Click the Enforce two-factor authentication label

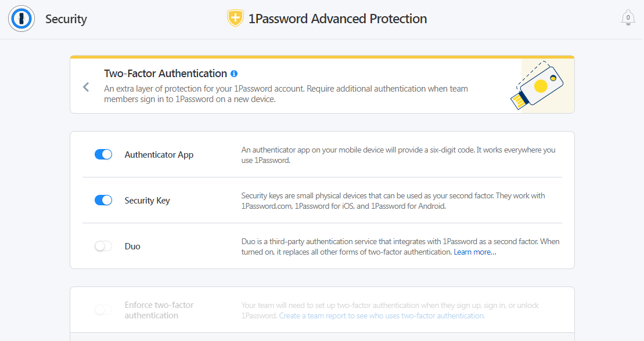click(159, 310)
